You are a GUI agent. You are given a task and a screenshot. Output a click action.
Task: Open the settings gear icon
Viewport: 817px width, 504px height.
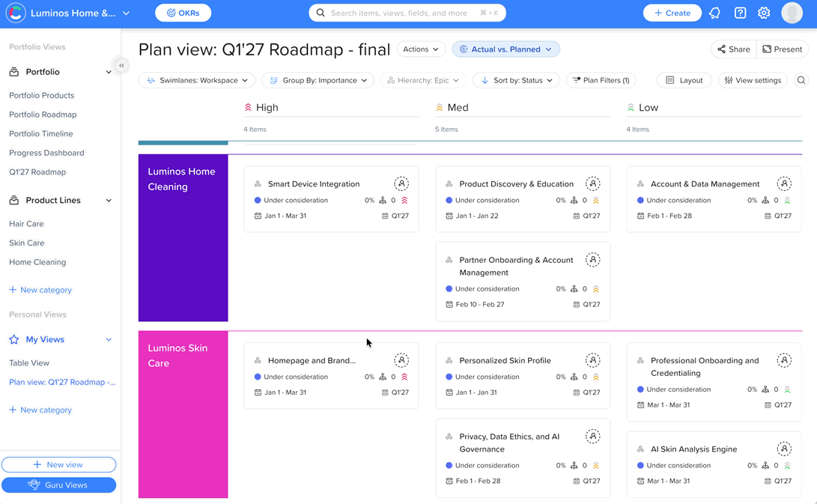[x=764, y=13]
